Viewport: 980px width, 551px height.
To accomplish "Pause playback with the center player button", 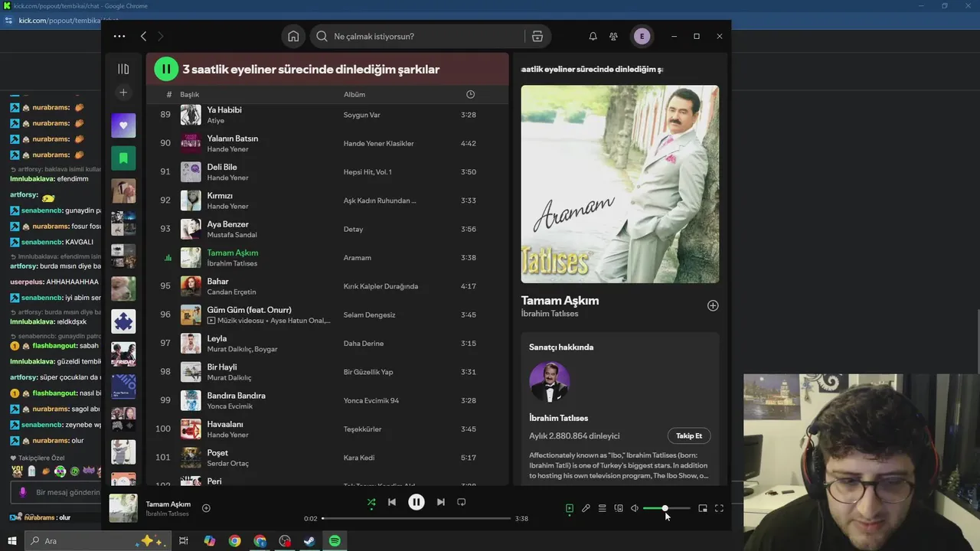I will [416, 502].
